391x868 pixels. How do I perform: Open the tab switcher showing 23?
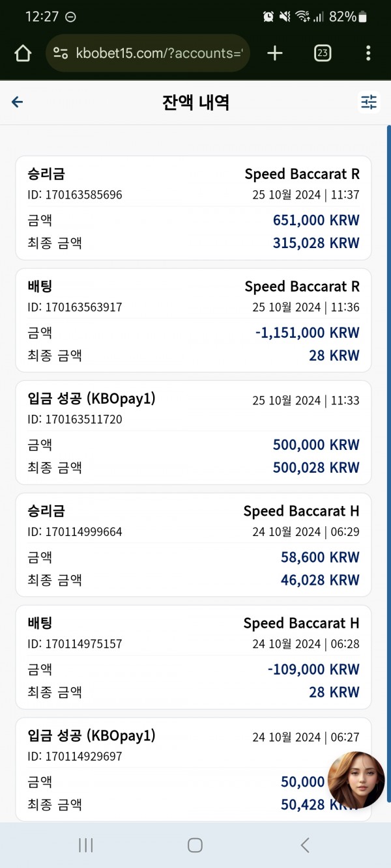click(322, 53)
